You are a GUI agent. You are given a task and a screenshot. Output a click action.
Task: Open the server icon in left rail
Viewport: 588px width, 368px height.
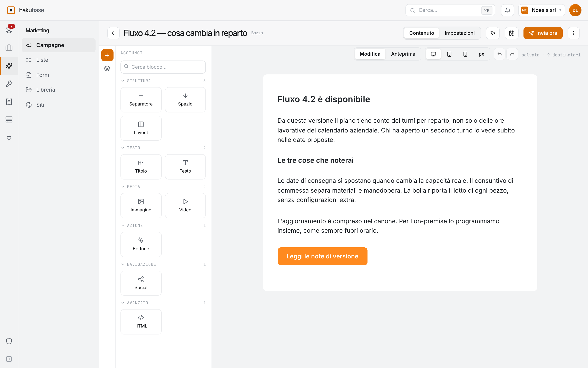[9, 120]
